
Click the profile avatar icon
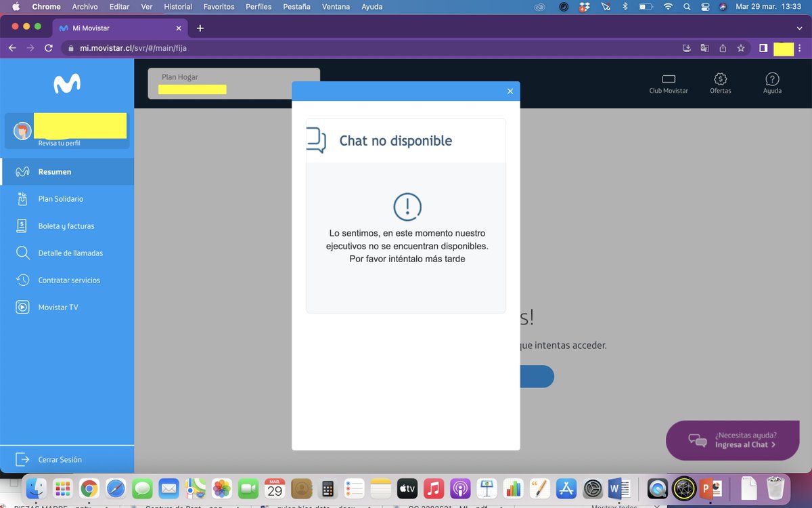[22, 131]
